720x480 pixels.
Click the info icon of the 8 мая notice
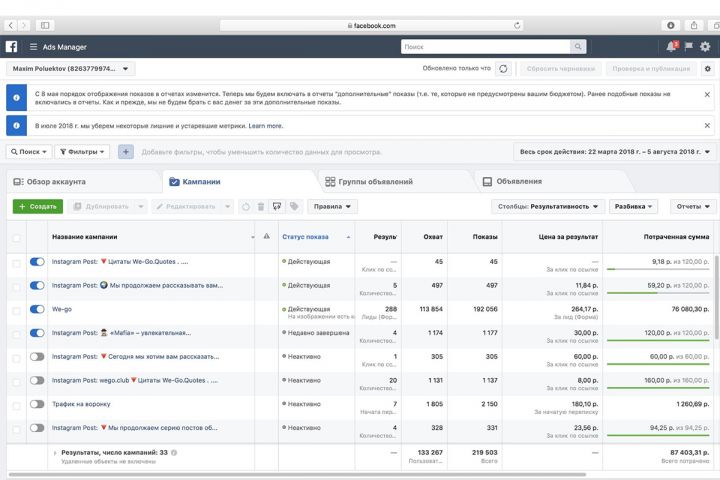[17, 97]
